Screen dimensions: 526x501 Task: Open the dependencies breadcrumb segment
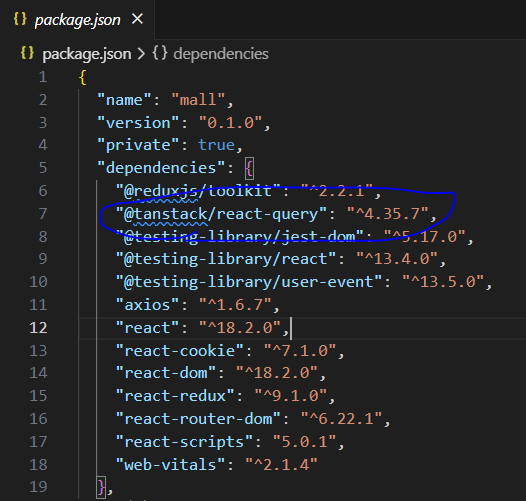pos(221,54)
